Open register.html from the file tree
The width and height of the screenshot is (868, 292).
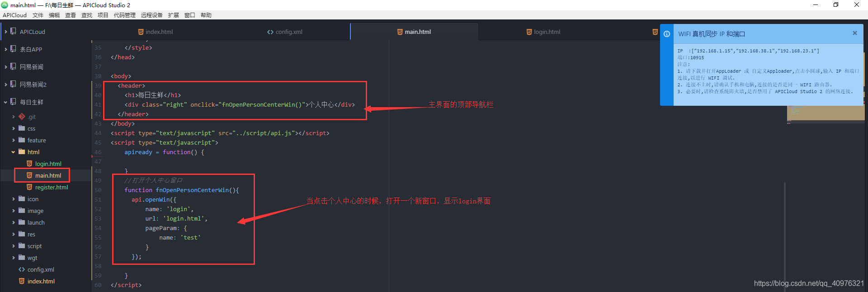tap(52, 187)
